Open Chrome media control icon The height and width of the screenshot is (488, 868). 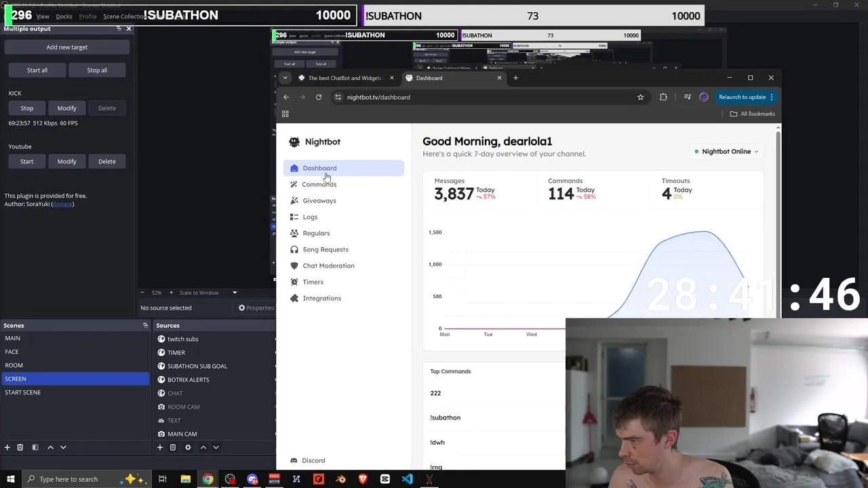(688, 97)
